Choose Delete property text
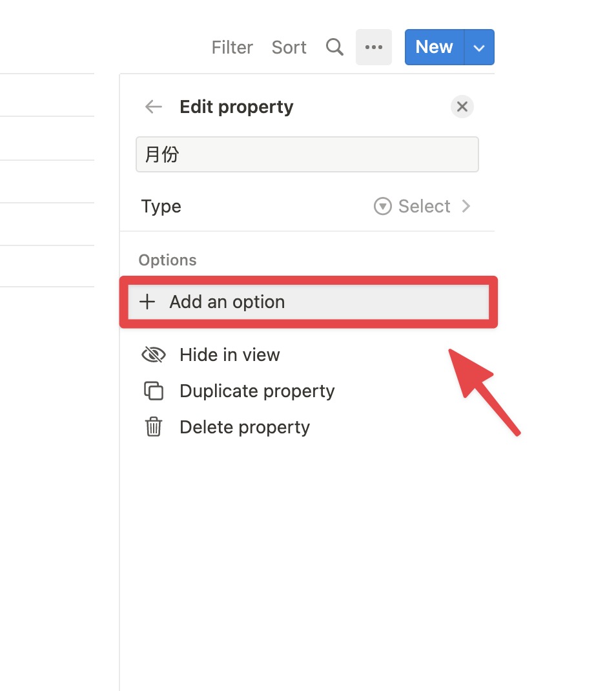Screen dimensions: 616x691 245,428
